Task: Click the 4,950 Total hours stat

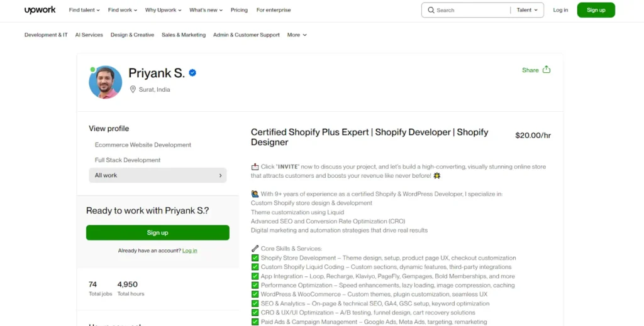Action: [131, 288]
